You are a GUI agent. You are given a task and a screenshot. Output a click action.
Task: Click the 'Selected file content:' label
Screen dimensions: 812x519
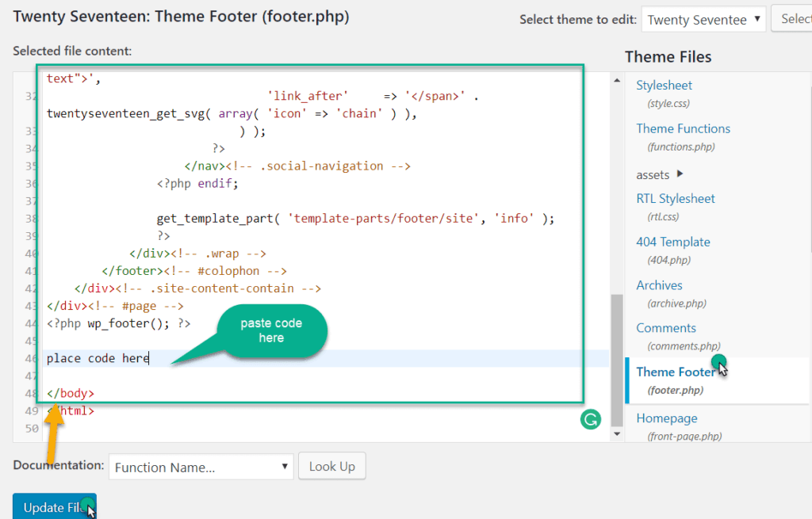pyautogui.click(x=72, y=51)
